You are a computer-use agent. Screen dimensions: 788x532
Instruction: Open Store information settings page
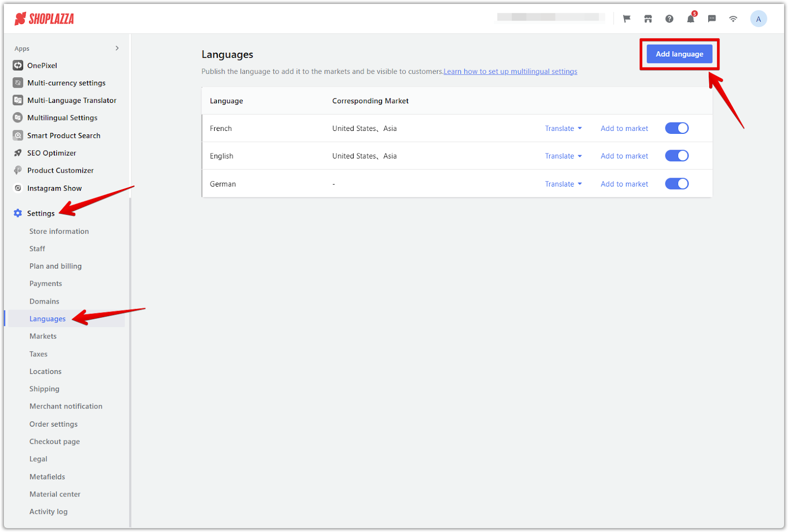(59, 231)
